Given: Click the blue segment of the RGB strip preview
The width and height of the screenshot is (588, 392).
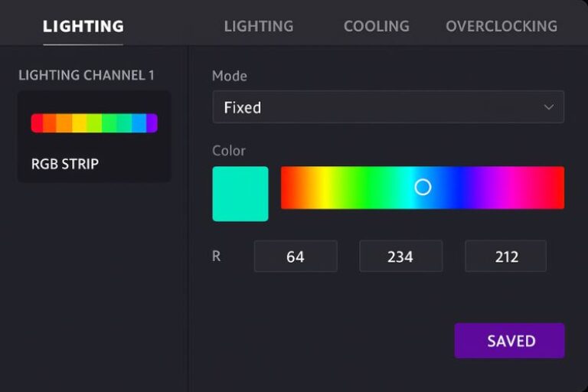Looking at the screenshot, I should (x=138, y=123).
